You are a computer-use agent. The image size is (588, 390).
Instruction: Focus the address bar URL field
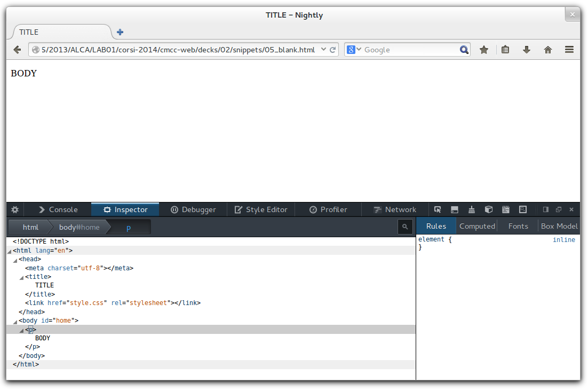pos(178,50)
